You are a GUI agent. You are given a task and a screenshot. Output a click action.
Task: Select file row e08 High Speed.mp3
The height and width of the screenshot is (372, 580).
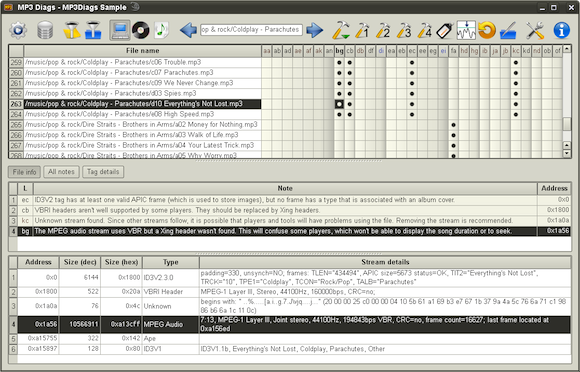142,114
